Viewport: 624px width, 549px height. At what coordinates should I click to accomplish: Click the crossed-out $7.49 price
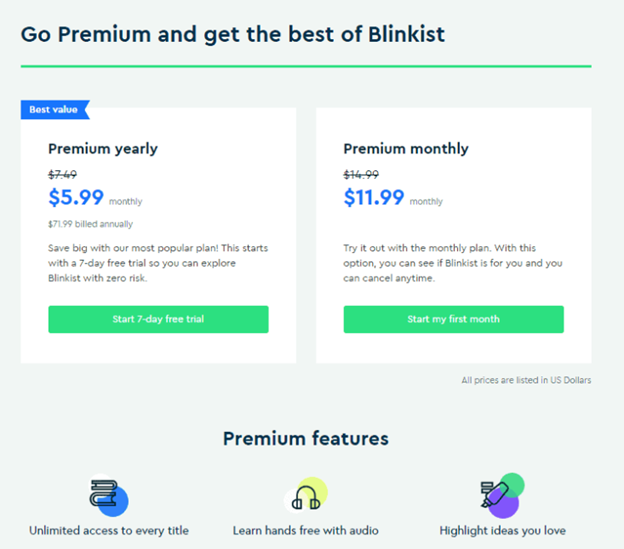click(x=62, y=174)
